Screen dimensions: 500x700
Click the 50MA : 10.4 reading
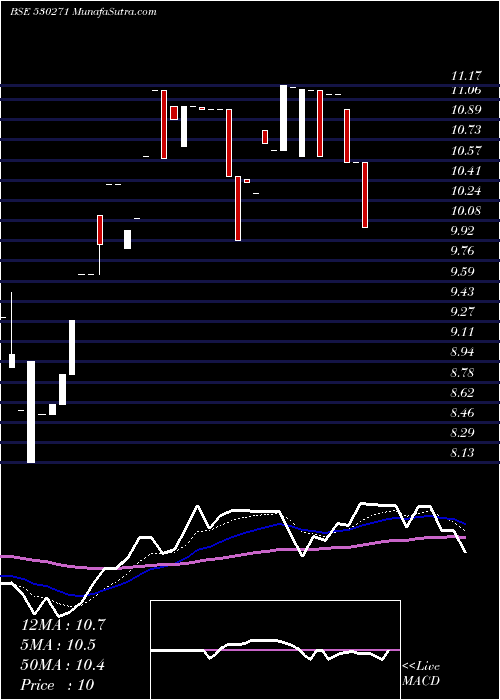(x=63, y=665)
